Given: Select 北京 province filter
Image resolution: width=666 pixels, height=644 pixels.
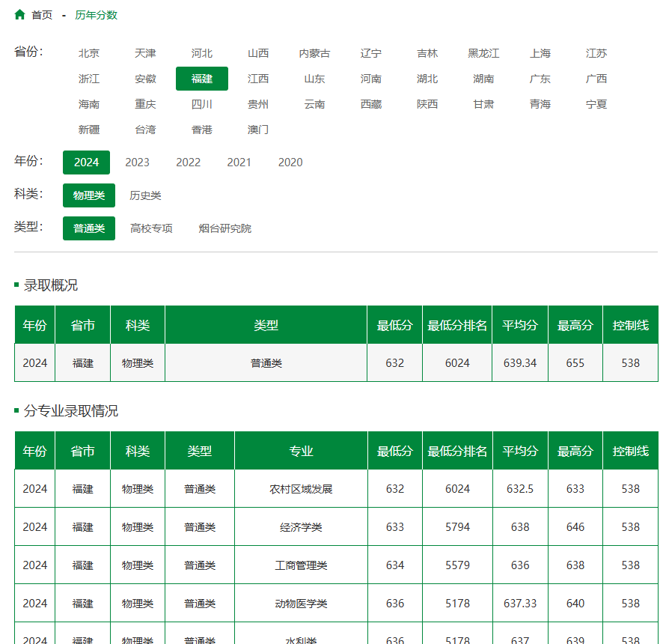Looking at the screenshot, I should point(89,53).
